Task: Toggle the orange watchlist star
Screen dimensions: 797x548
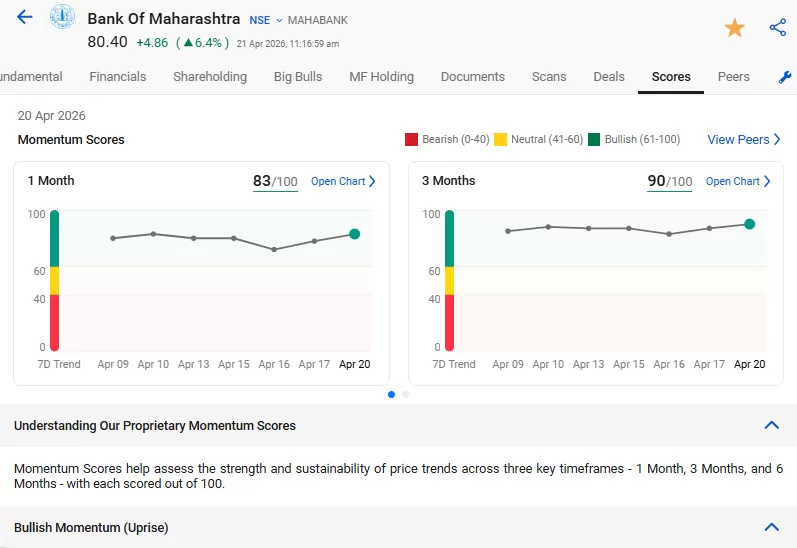Action: tap(734, 27)
